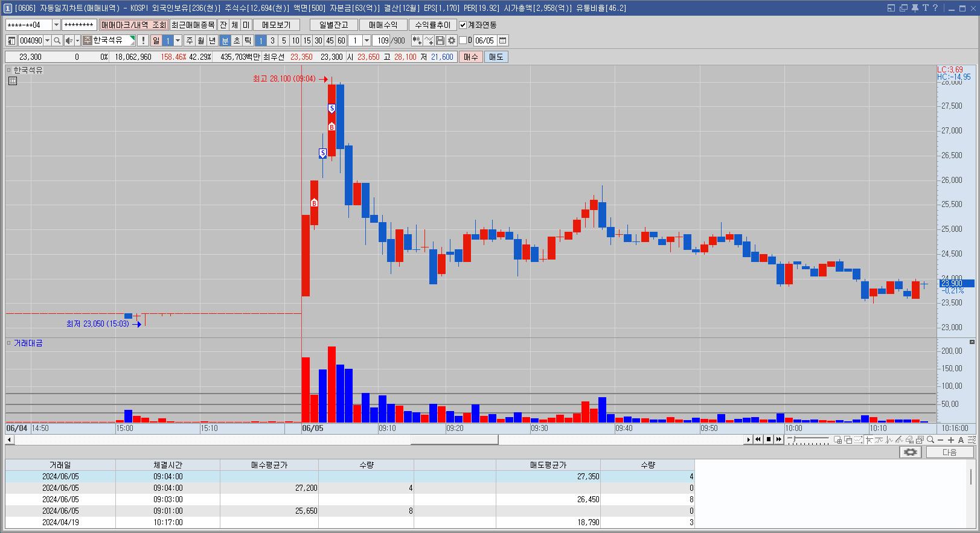Collapse the 한국석유 price chart panel
The image size is (980, 533).
[9, 70]
